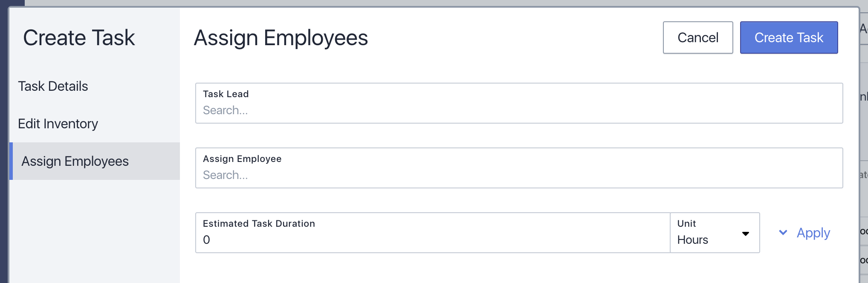Viewport: 868px width, 283px height.
Task: Select Assign Employees in the sidebar
Action: click(x=75, y=161)
